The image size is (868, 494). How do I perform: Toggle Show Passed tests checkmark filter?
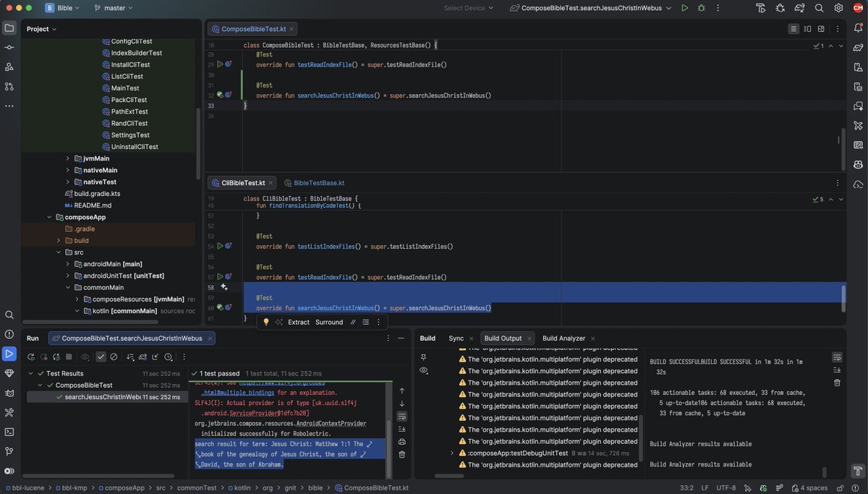pos(101,357)
